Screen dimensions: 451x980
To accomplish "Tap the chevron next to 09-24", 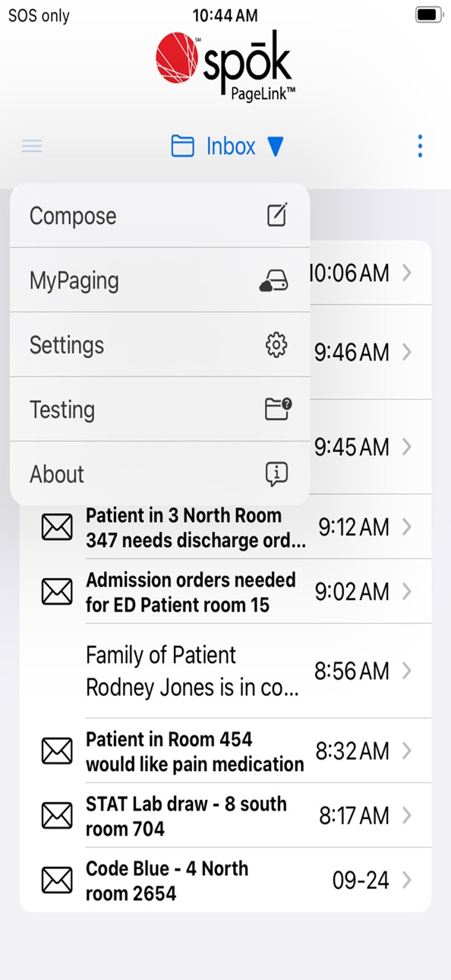I will [x=407, y=880].
